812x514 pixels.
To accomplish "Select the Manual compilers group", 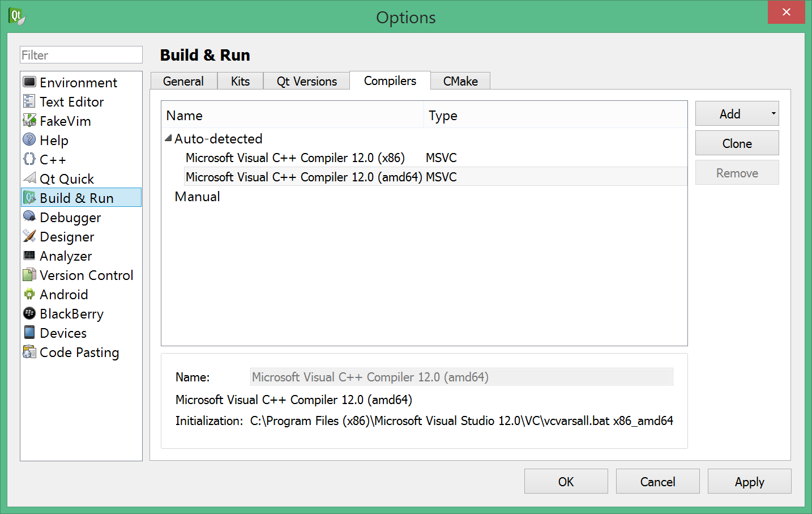I will coord(197,197).
